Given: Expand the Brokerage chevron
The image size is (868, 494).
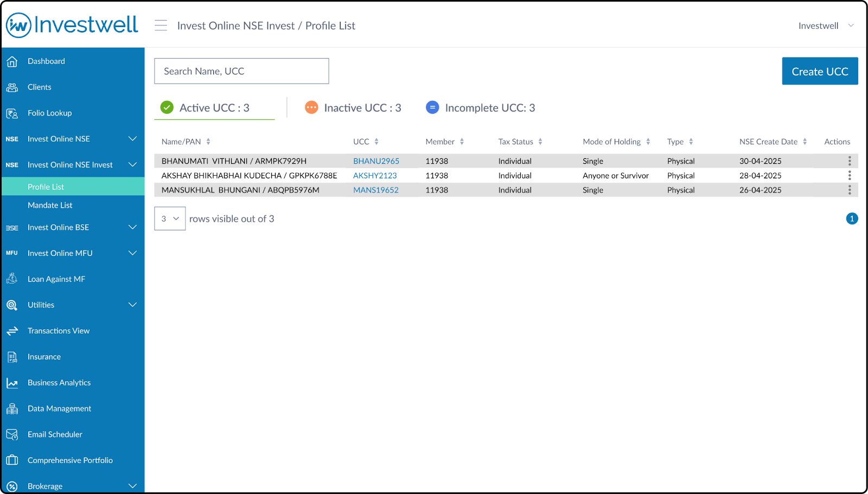Looking at the screenshot, I should click(x=132, y=486).
